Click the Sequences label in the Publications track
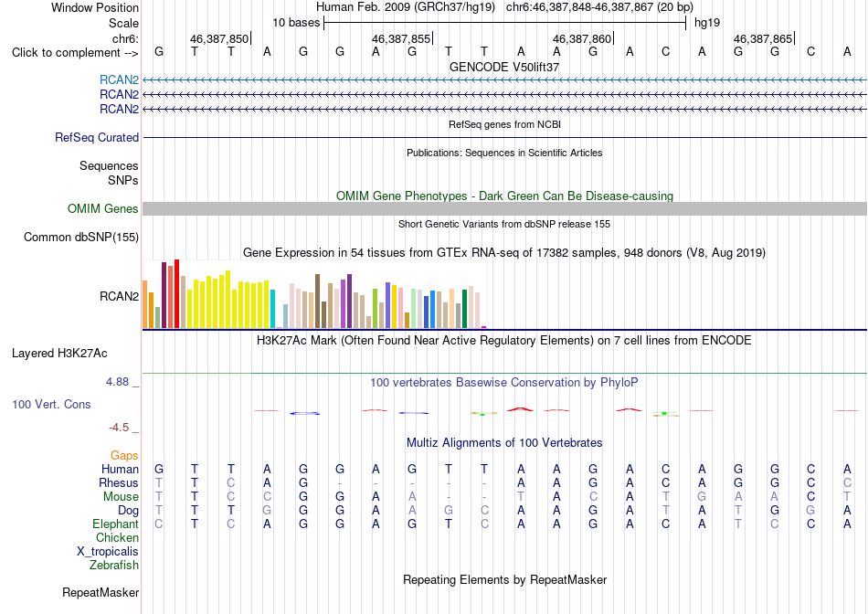Viewport: 868px width, 614px height. tap(109, 165)
